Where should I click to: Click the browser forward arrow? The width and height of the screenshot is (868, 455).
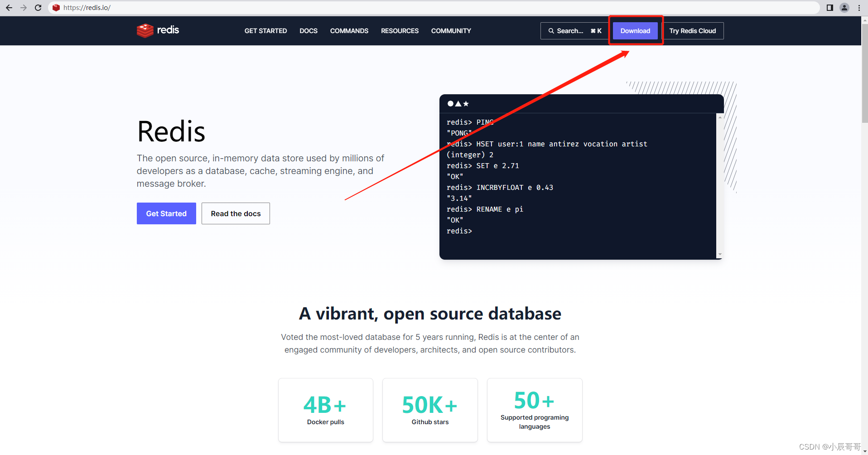tap(24, 8)
